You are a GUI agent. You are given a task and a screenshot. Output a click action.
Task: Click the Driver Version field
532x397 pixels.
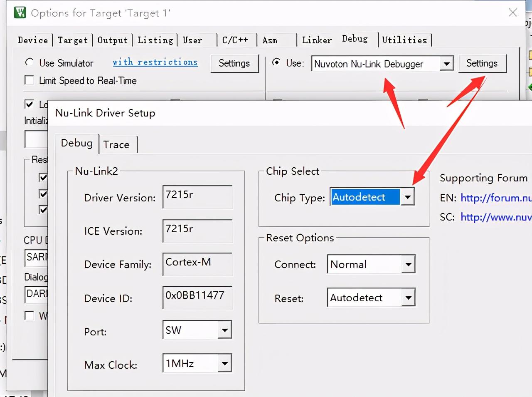[197, 197]
